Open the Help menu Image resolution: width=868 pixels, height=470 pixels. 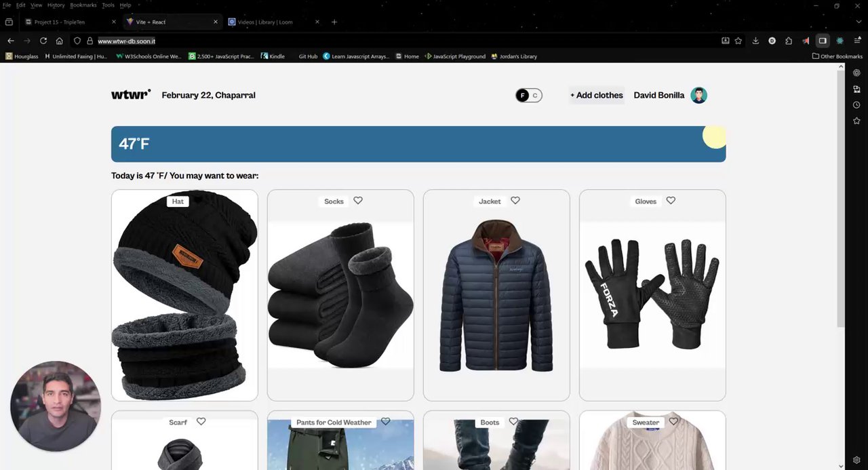click(x=125, y=5)
